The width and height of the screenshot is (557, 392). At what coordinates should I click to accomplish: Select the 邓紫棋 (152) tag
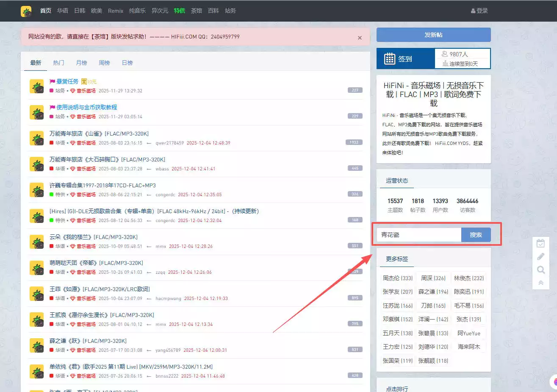coord(397,319)
